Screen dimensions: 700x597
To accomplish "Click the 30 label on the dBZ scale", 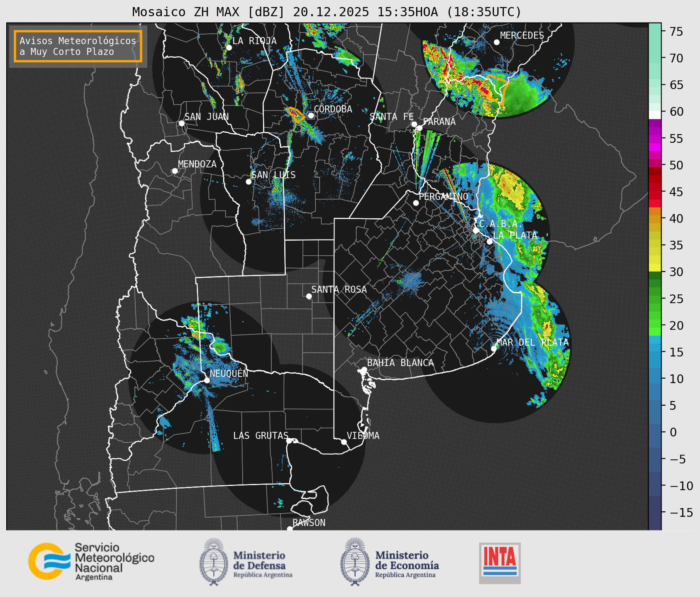I will click(x=676, y=272).
